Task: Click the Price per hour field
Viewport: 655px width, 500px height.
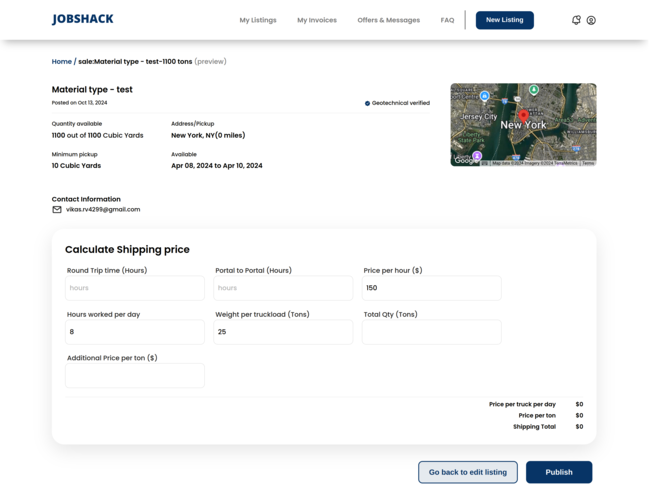Action: point(432,288)
